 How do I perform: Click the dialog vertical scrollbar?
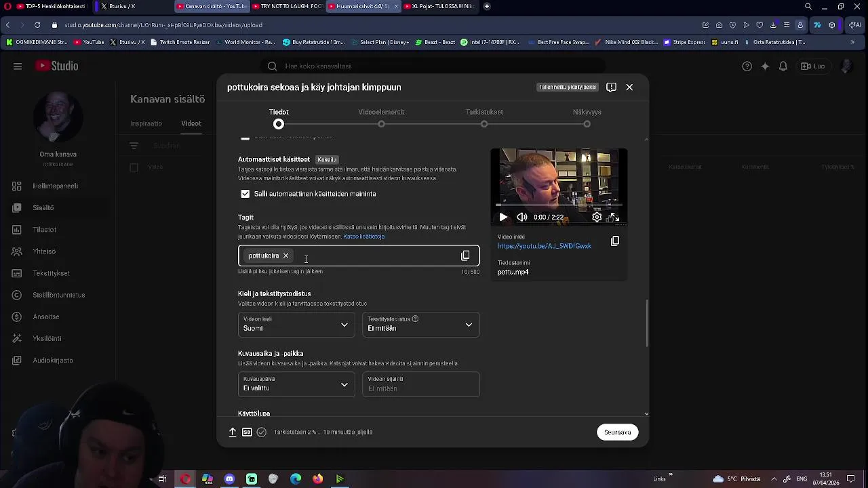pyautogui.click(x=646, y=323)
